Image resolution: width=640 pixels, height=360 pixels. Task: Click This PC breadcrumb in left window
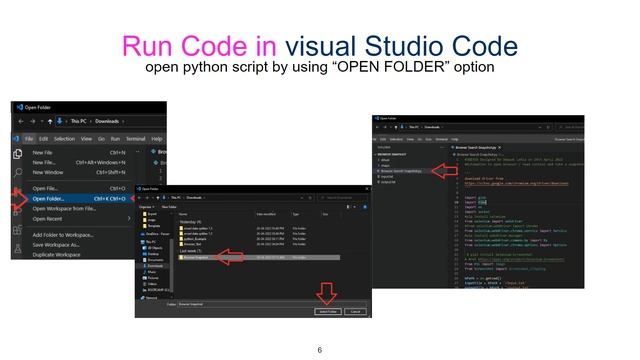coord(78,121)
